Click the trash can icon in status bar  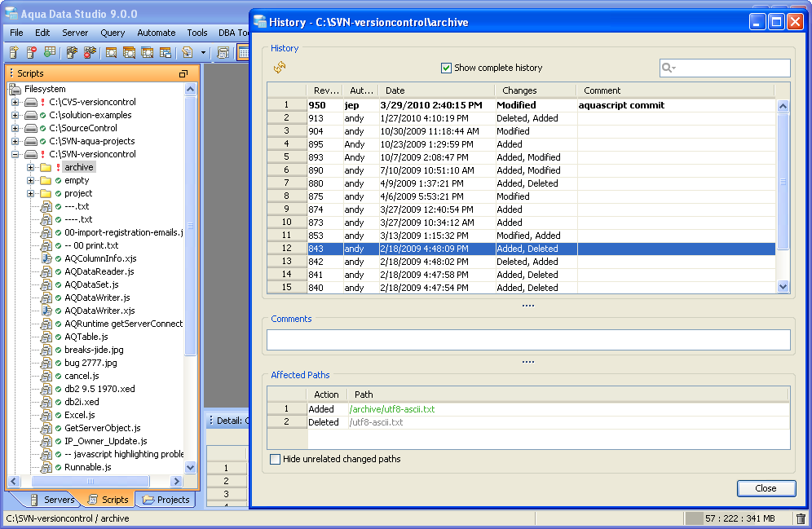(x=801, y=518)
